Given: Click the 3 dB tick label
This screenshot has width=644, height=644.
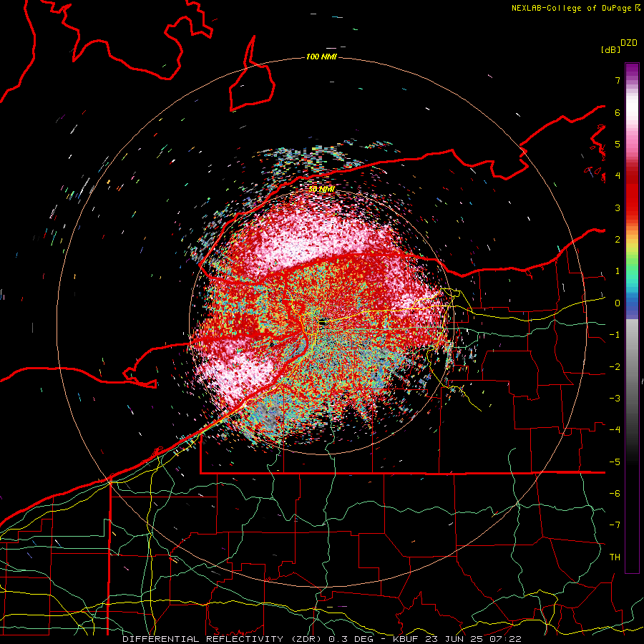Looking at the screenshot, I should point(618,208).
